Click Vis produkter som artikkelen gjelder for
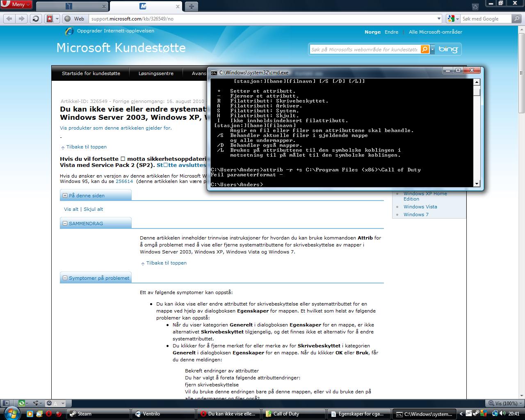Viewport: 525px width, 420px height. [x=116, y=128]
